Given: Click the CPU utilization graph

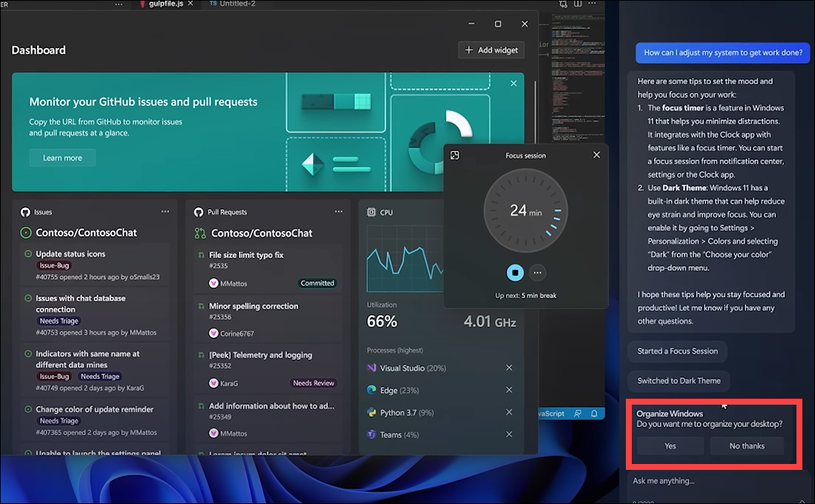Looking at the screenshot, I should [x=405, y=258].
